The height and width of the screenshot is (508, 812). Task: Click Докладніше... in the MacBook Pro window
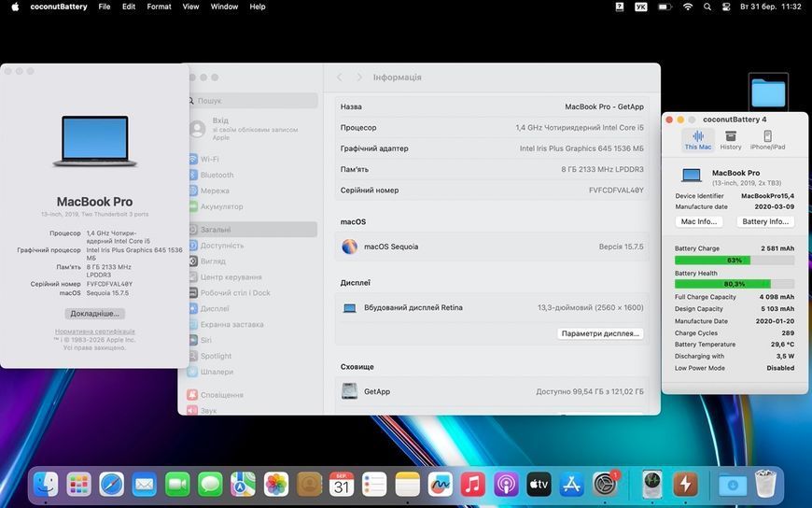(x=95, y=314)
